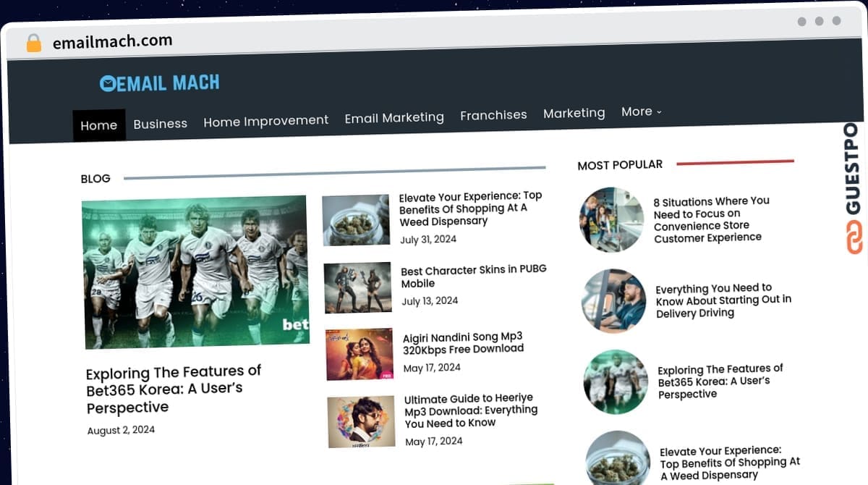
Task: Open 'Elevate Your Experience' article in Most Popular
Action: tap(730, 463)
